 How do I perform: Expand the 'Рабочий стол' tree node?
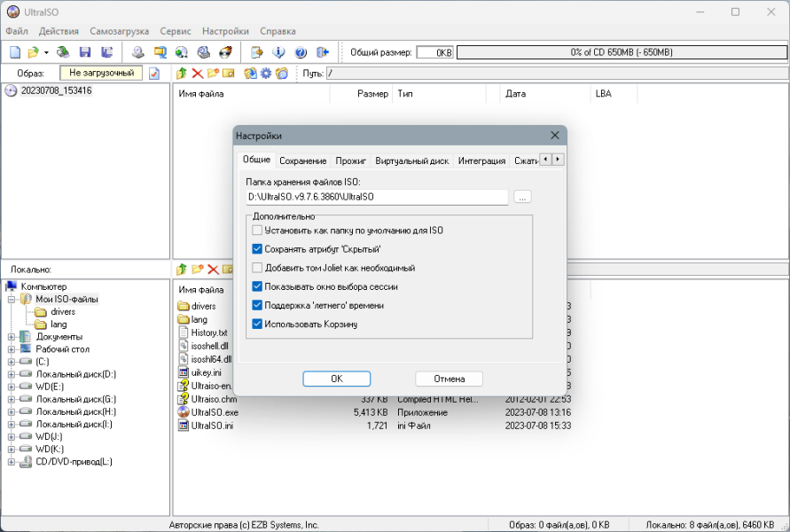[x=12, y=349]
